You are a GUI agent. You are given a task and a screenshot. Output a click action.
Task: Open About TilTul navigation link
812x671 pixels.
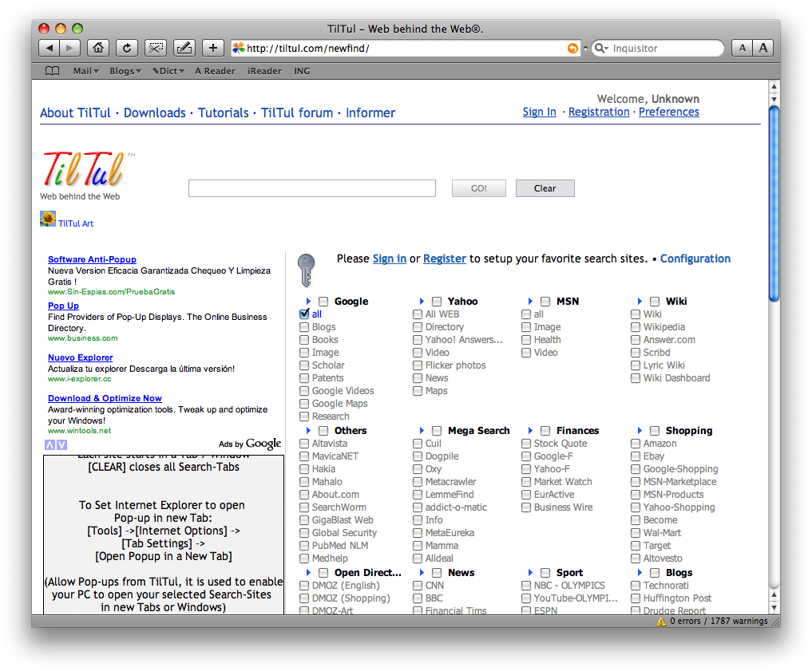[x=76, y=112]
